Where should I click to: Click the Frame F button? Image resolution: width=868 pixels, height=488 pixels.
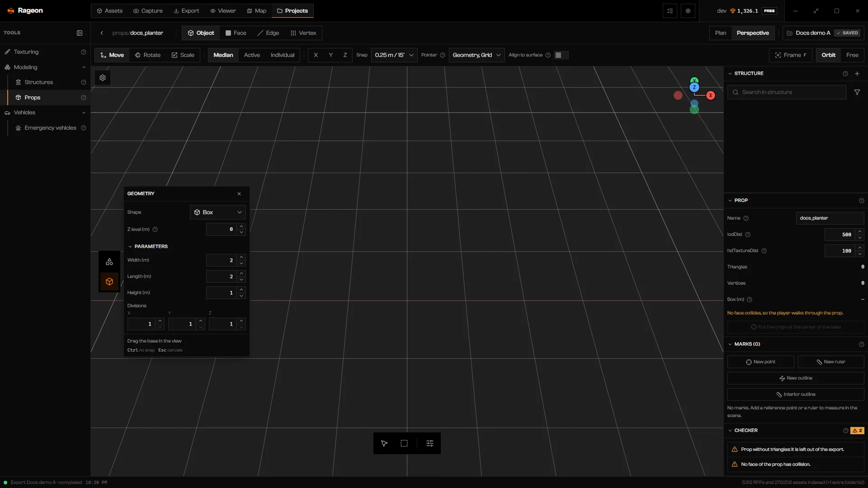[x=791, y=55]
